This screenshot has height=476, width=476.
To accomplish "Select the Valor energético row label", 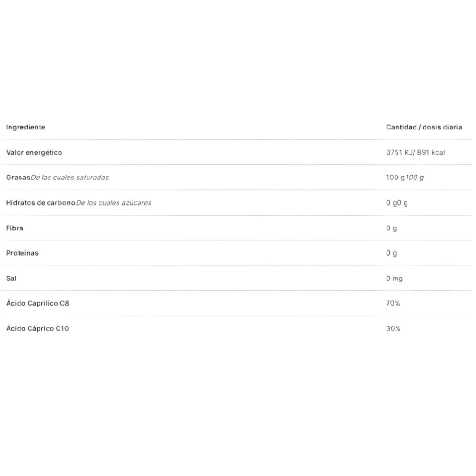I will (x=34, y=152).
